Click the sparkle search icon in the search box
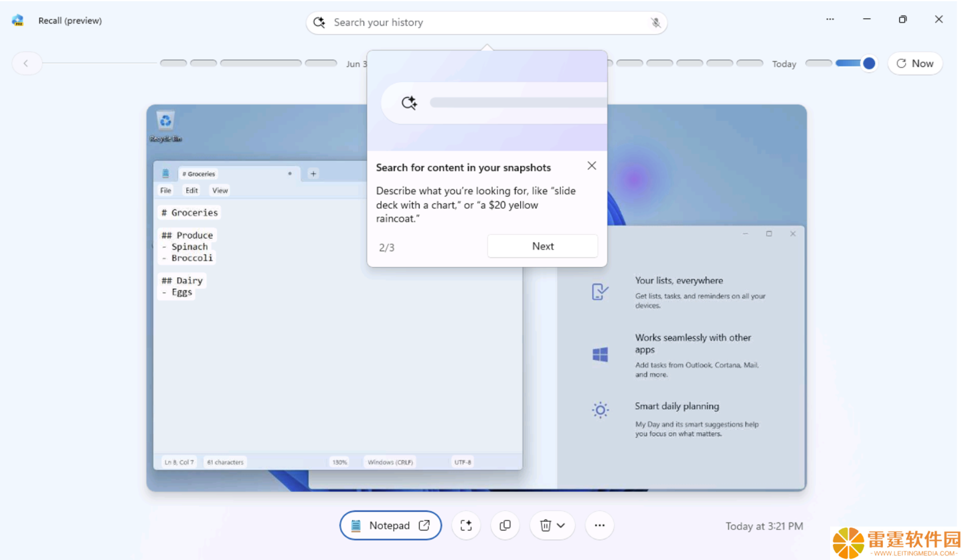Viewport: 964px width, 560px height. click(x=319, y=22)
